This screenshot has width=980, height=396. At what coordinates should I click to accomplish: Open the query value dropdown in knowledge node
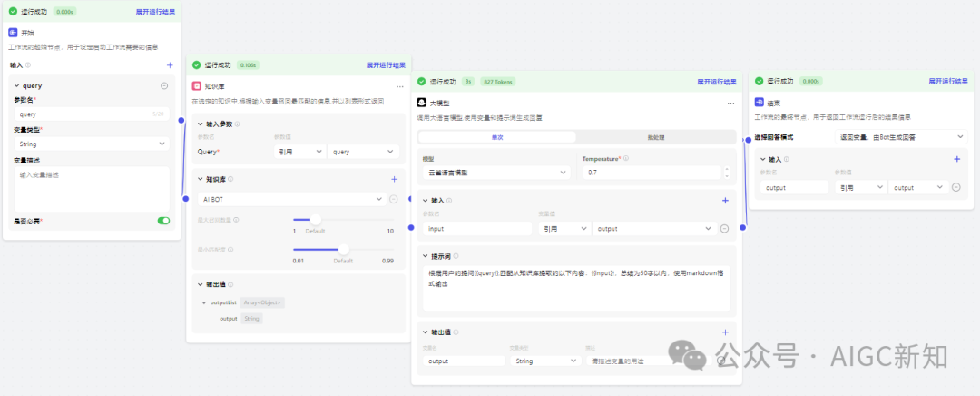point(363,152)
